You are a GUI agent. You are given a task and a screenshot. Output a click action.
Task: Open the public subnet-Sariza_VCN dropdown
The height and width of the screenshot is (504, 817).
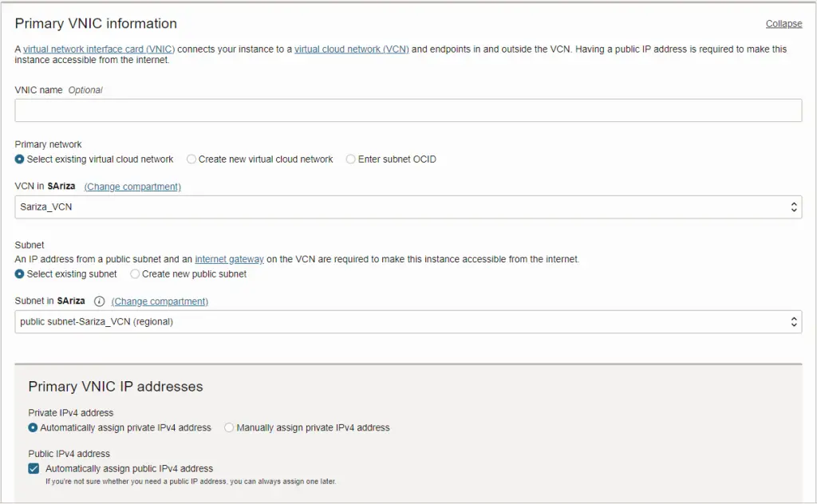pos(399,321)
